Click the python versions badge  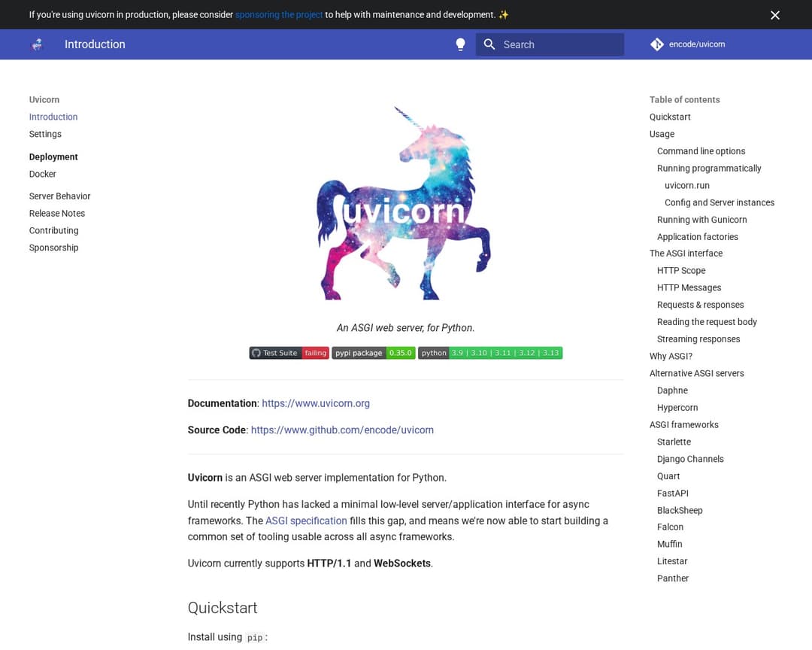(x=490, y=353)
